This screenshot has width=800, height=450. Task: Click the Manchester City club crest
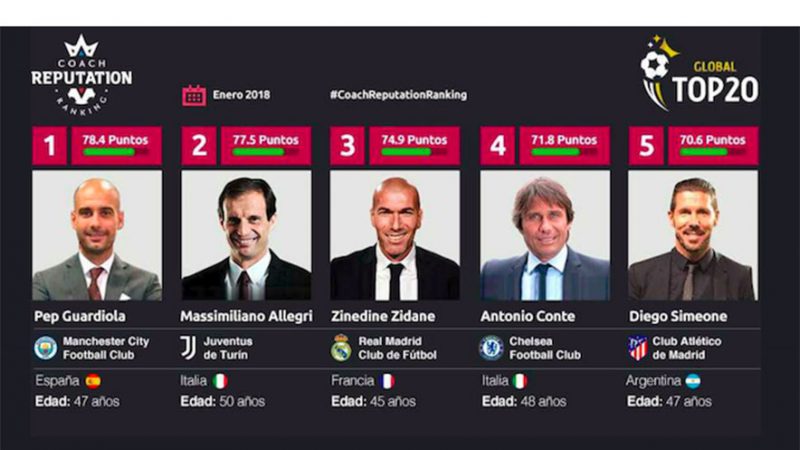click(45, 348)
